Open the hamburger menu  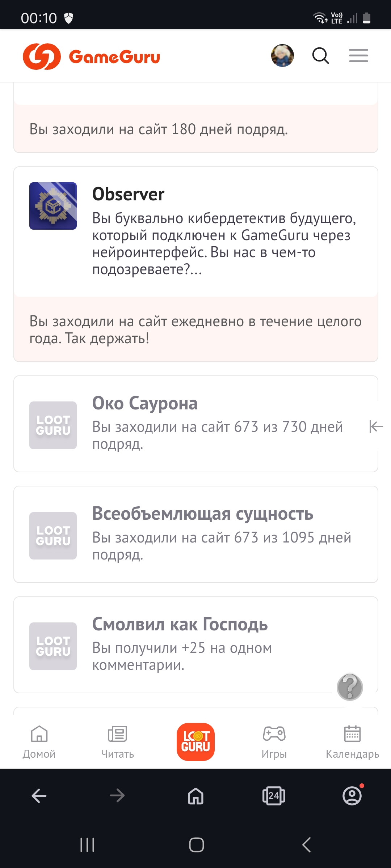coord(358,56)
